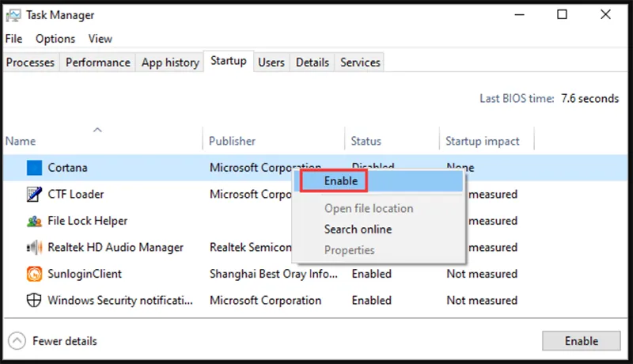Image resolution: width=633 pixels, height=364 pixels.
Task: Click the Task Manager title bar icon
Action: [13, 15]
